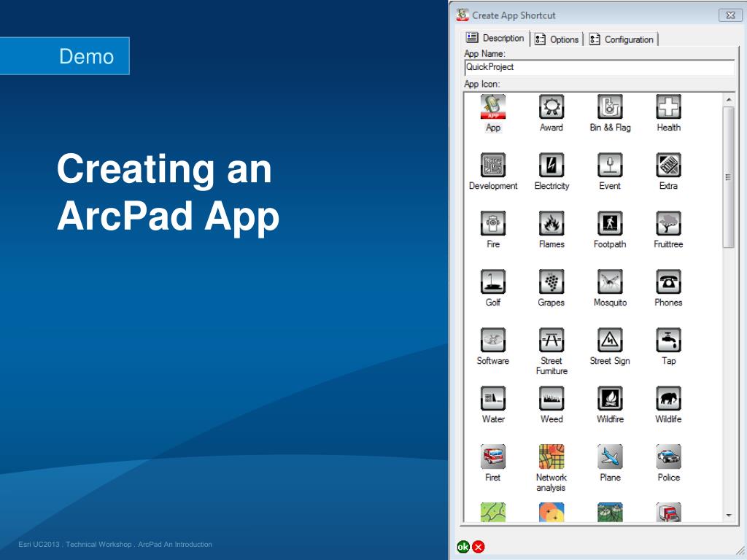This screenshot has width=747, height=560.
Task: Select the Street Furniture icon
Action: [551, 340]
